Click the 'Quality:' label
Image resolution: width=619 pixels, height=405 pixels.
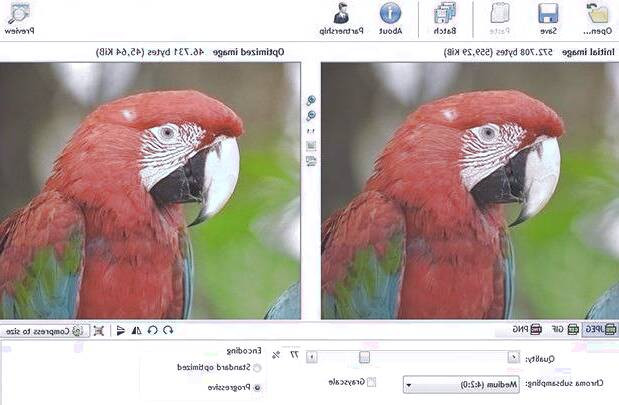[540, 359]
